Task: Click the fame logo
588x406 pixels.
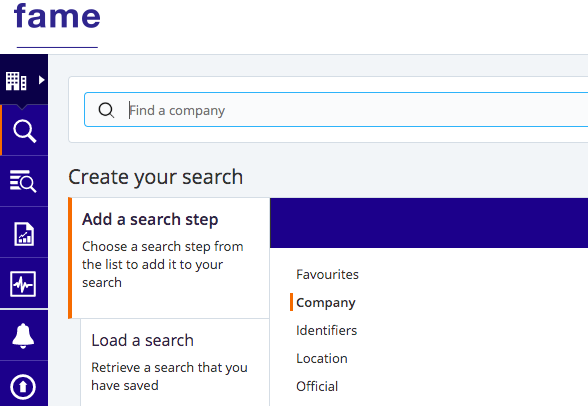Action: tap(57, 16)
